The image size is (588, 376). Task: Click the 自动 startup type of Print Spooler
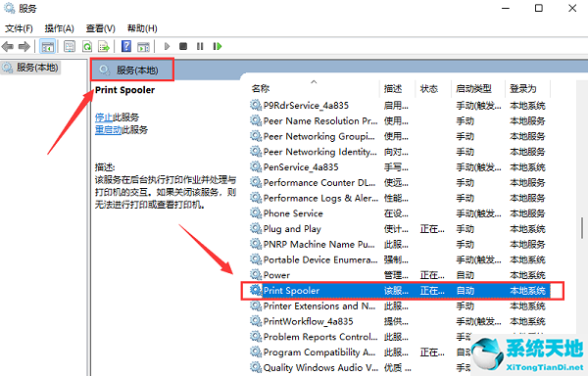[x=465, y=291]
